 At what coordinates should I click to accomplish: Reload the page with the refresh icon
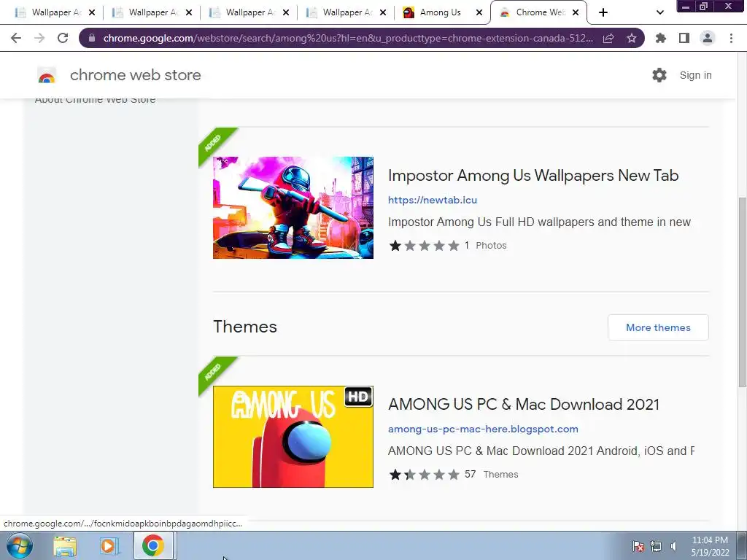pyautogui.click(x=63, y=38)
